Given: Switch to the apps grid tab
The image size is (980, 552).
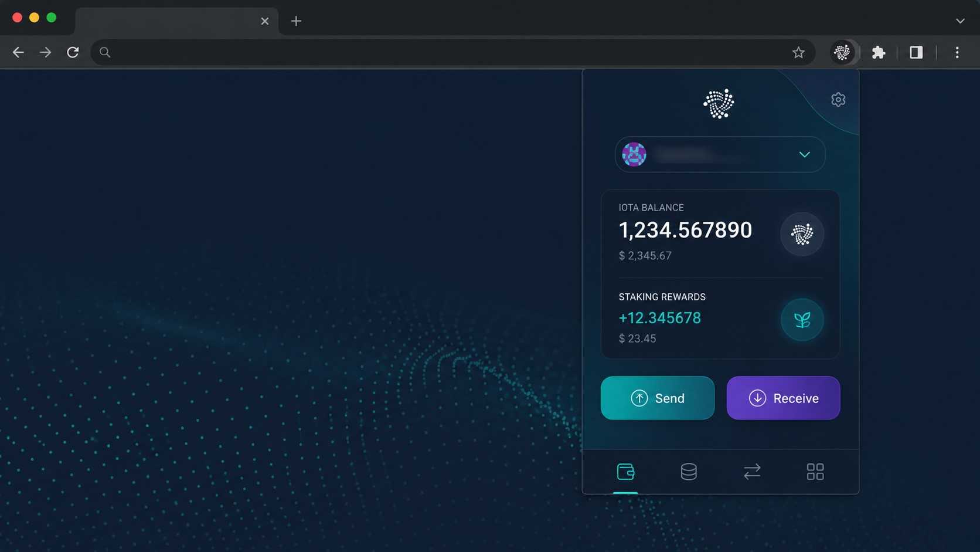Looking at the screenshot, I should click(815, 472).
